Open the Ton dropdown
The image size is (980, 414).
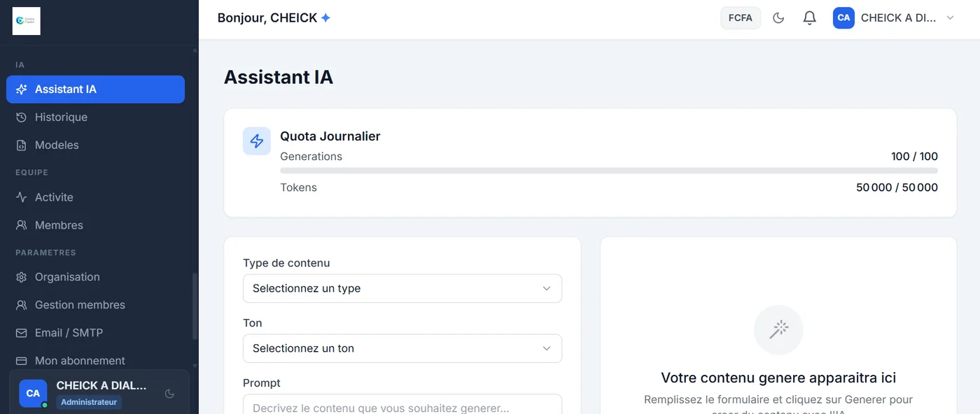click(402, 348)
